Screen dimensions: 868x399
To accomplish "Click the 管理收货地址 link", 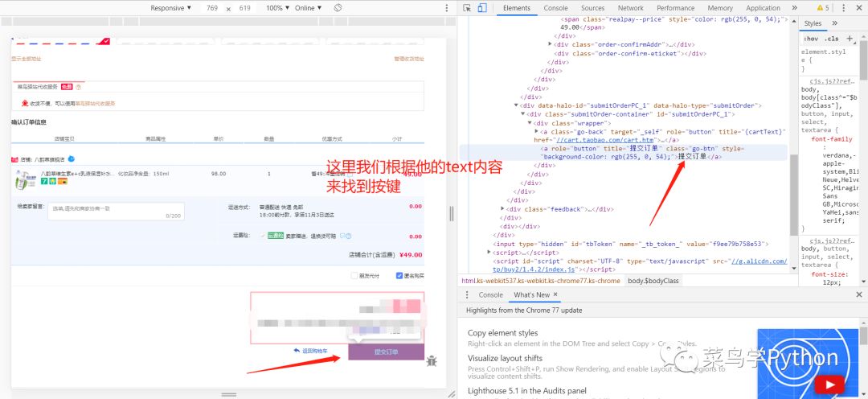I will [x=409, y=59].
